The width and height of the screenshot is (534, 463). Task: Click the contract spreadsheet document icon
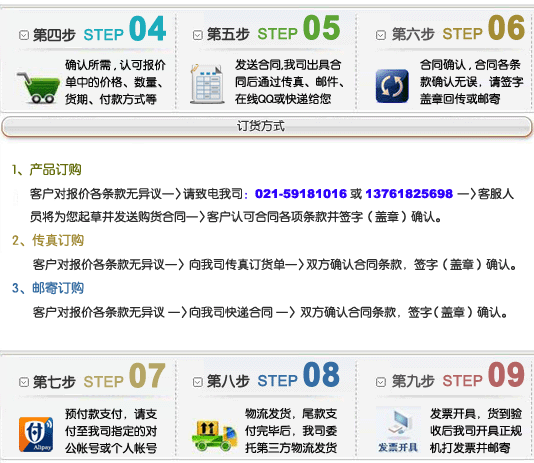coord(207,84)
